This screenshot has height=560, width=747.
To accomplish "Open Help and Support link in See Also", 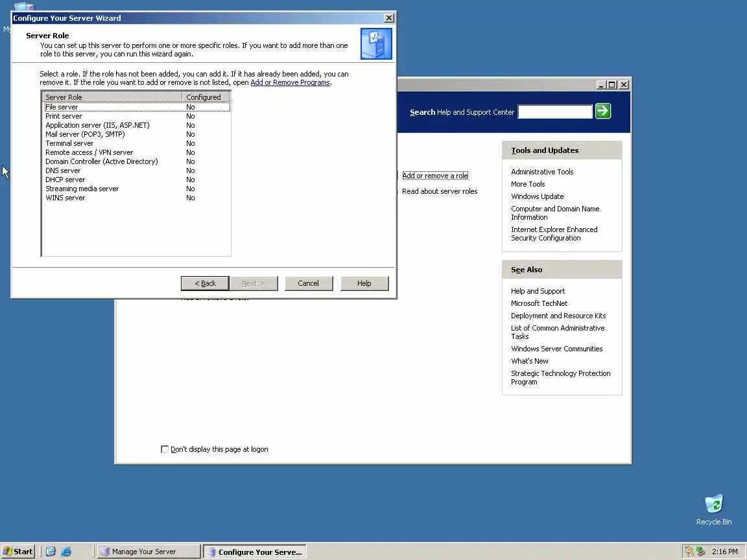I will click(538, 291).
